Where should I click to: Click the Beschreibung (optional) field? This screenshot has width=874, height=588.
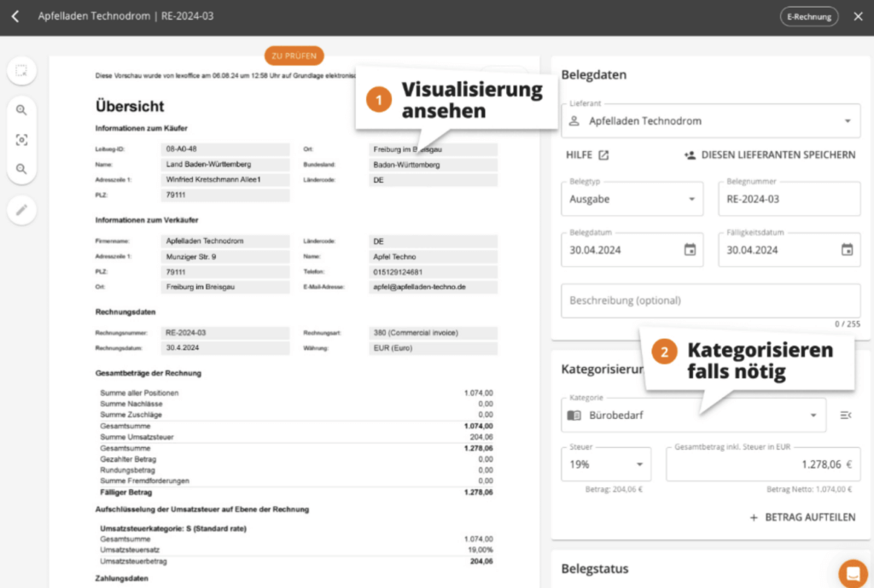coord(710,301)
